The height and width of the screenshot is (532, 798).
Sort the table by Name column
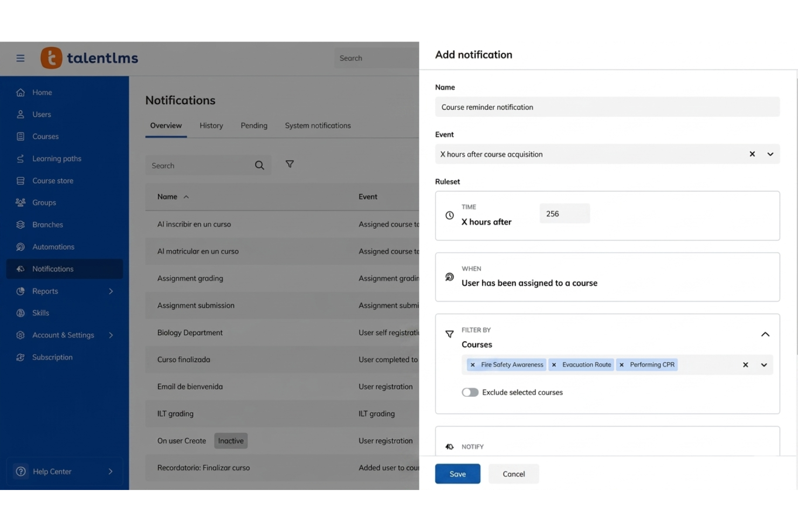(x=173, y=197)
